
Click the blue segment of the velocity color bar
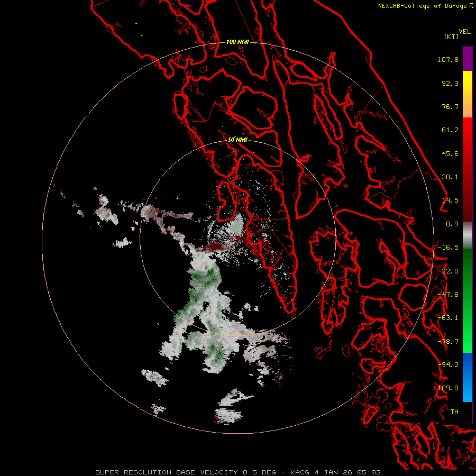pyautogui.click(x=467, y=377)
